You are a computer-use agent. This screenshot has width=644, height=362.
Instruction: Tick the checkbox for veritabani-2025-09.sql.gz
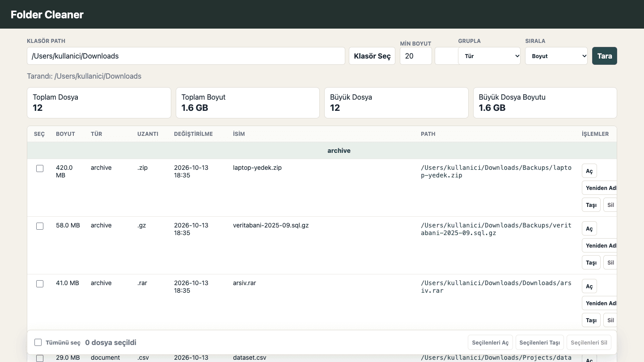pos(40,226)
